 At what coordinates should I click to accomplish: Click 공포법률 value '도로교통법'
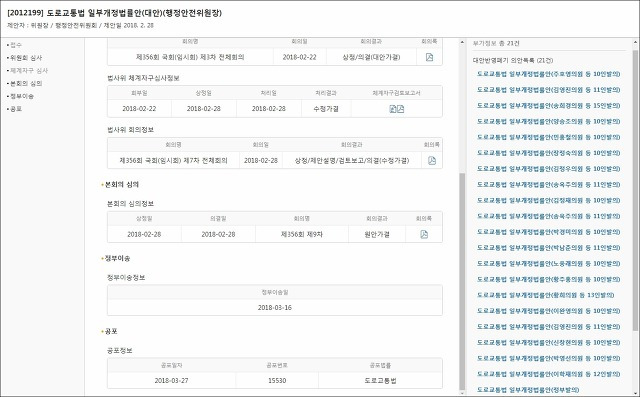(380, 381)
